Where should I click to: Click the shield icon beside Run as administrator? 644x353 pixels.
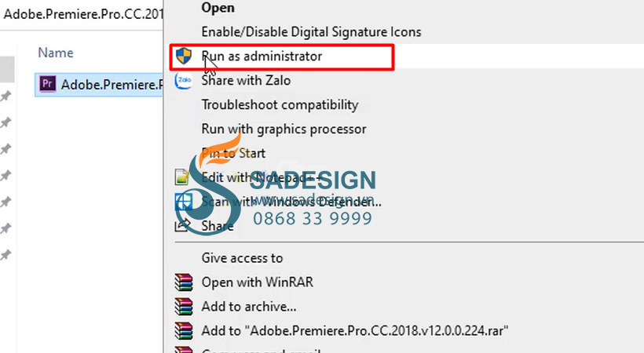click(184, 56)
